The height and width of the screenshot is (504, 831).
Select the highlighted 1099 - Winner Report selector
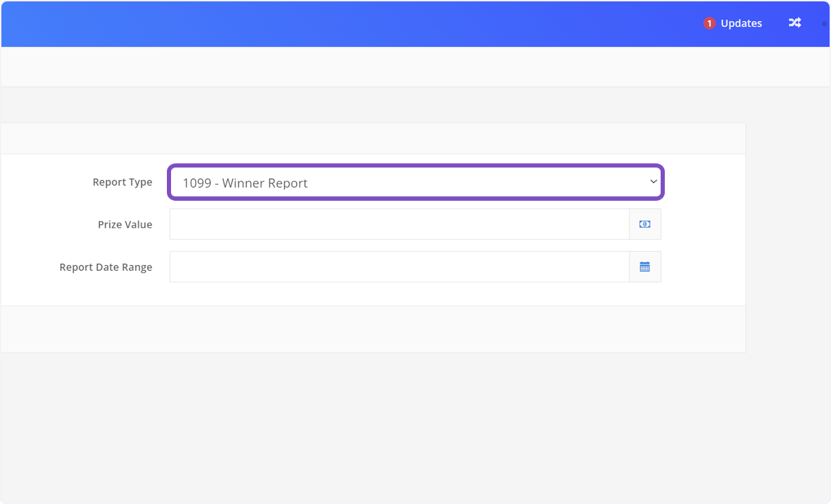pyautogui.click(x=415, y=182)
